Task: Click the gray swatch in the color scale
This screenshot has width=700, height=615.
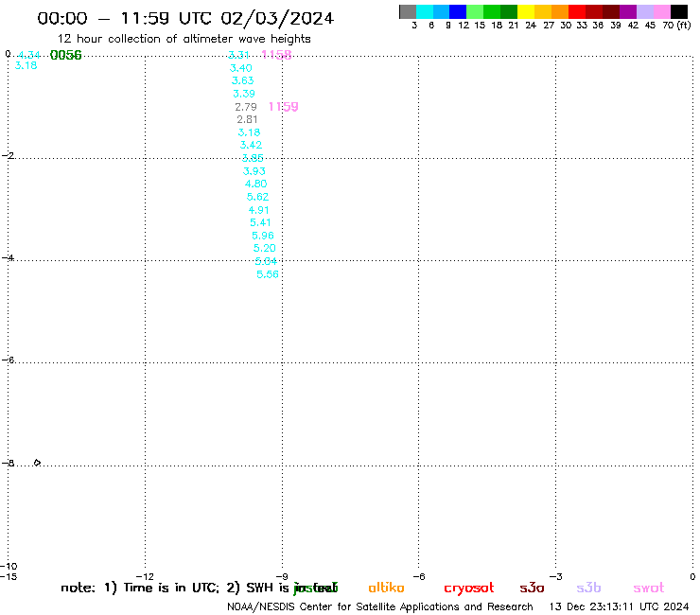Action: (x=408, y=11)
